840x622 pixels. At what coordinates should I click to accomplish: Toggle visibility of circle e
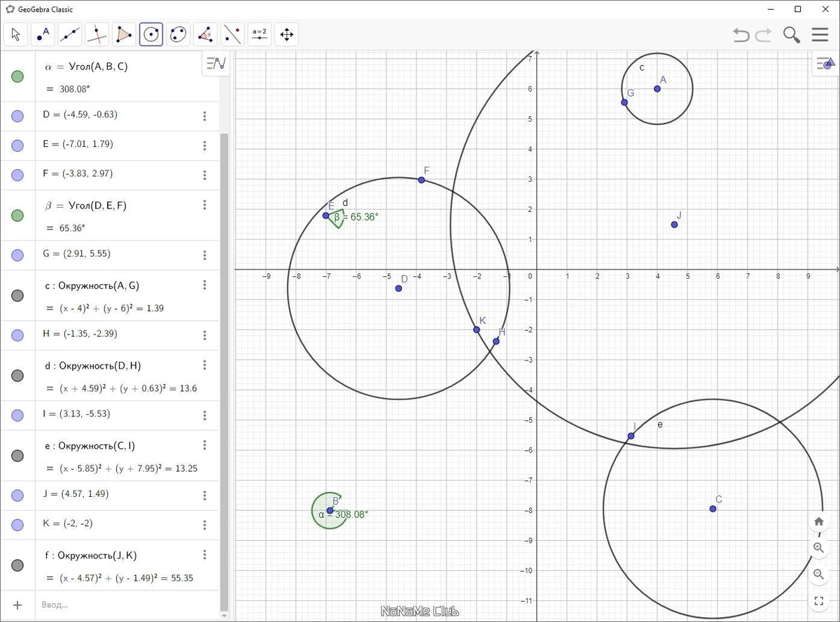[17, 455]
